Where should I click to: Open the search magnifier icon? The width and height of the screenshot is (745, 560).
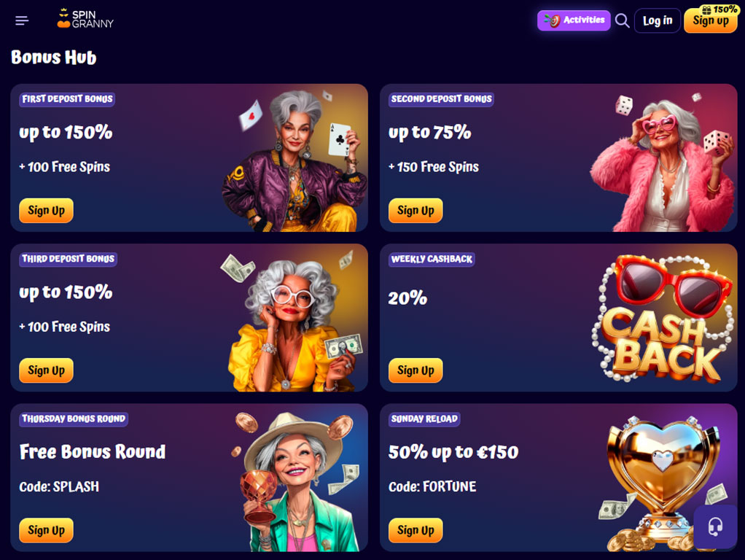(622, 20)
